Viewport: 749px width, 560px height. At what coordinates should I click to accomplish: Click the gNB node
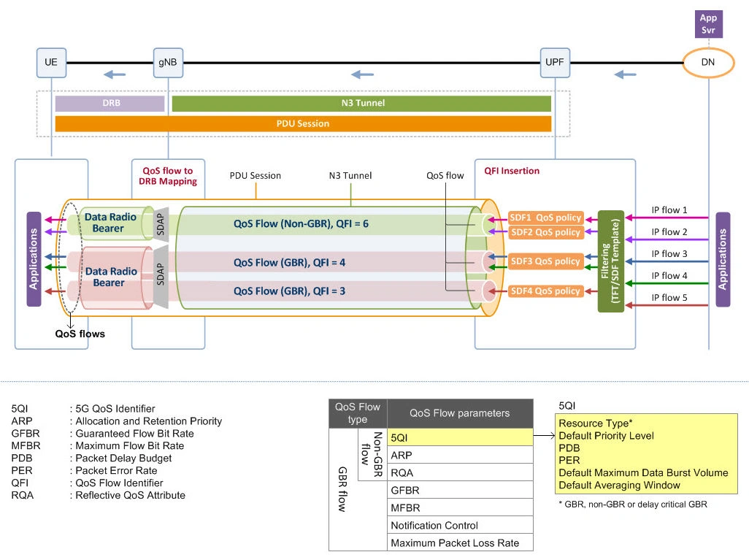pyautogui.click(x=168, y=63)
